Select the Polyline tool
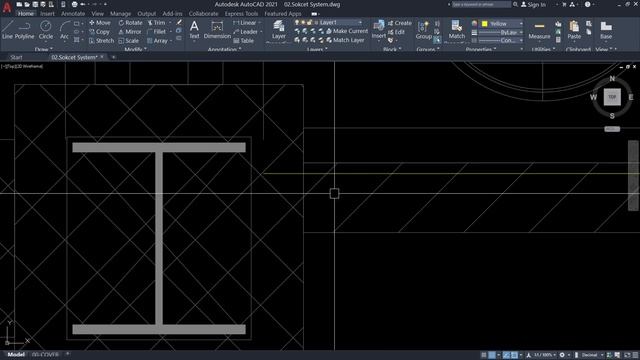The height and width of the screenshot is (360, 640). click(24, 30)
